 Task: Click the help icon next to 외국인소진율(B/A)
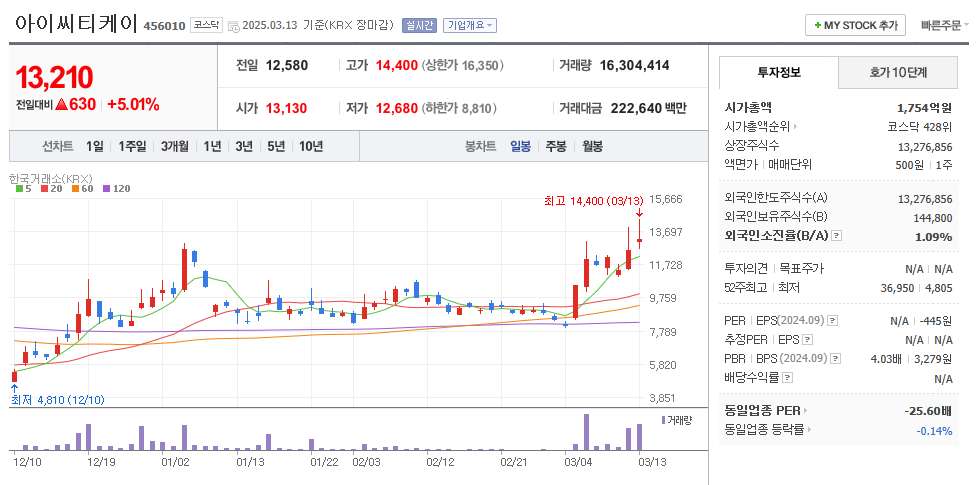[837, 236]
